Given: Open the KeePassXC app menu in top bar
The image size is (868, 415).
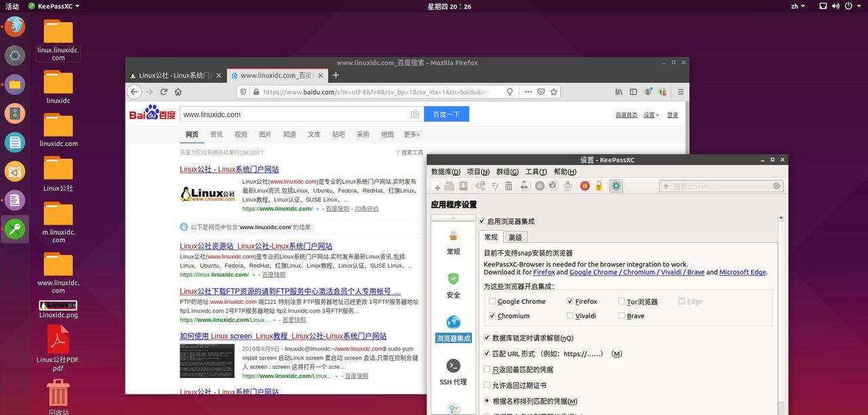Looking at the screenshot, I should pyautogui.click(x=54, y=6).
